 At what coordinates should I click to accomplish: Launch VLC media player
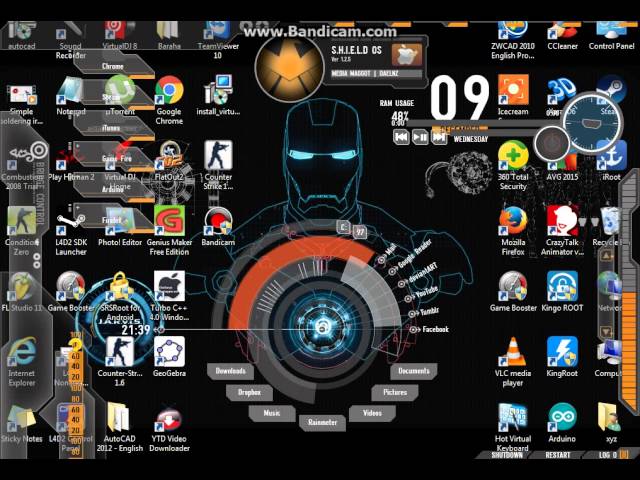513,351
